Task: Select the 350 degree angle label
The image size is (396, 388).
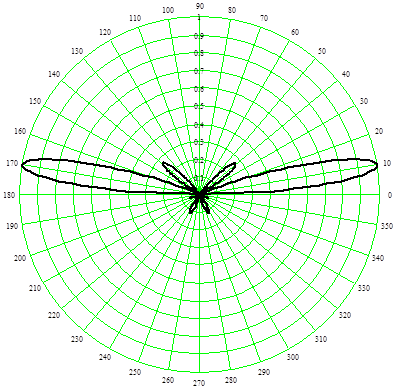Action: tap(387, 226)
